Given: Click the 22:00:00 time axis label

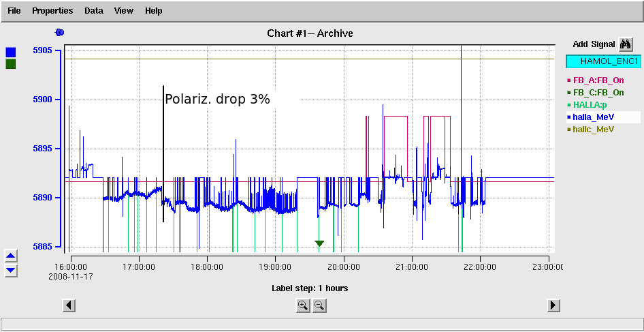Looking at the screenshot, I should pyautogui.click(x=481, y=267).
